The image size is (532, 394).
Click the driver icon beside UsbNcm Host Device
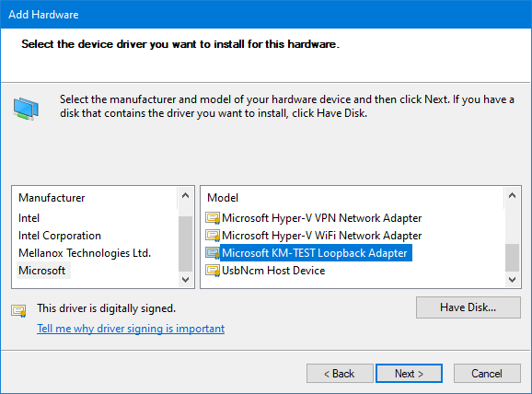click(x=213, y=271)
